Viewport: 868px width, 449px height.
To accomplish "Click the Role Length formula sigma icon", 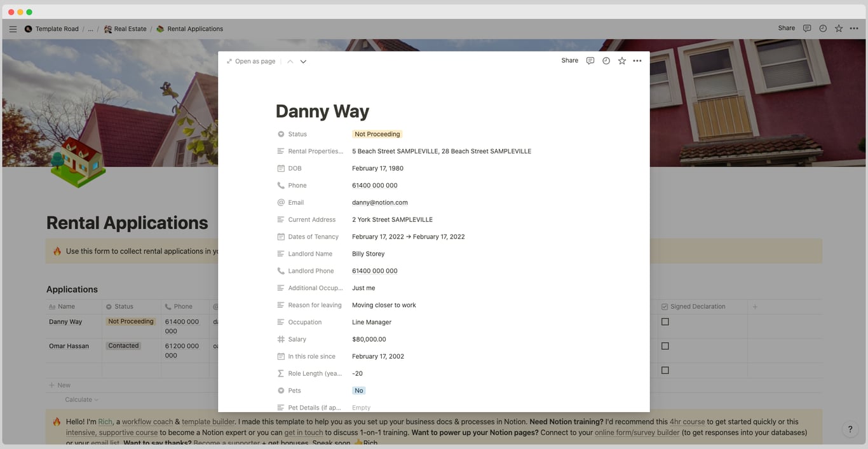I will coord(281,374).
